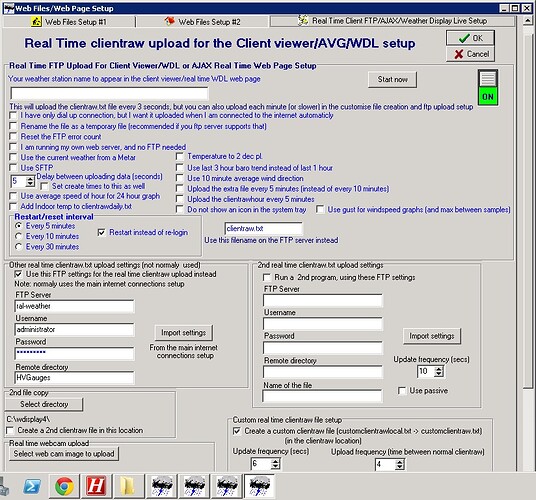Click the OK button with checkmark

pyautogui.click(x=470, y=38)
